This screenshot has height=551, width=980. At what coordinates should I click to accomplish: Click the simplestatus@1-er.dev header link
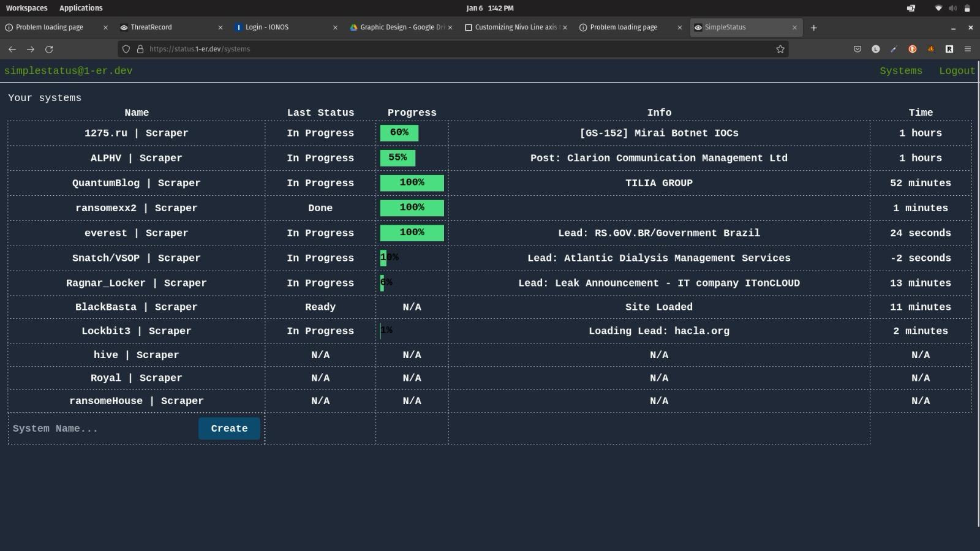[69, 71]
